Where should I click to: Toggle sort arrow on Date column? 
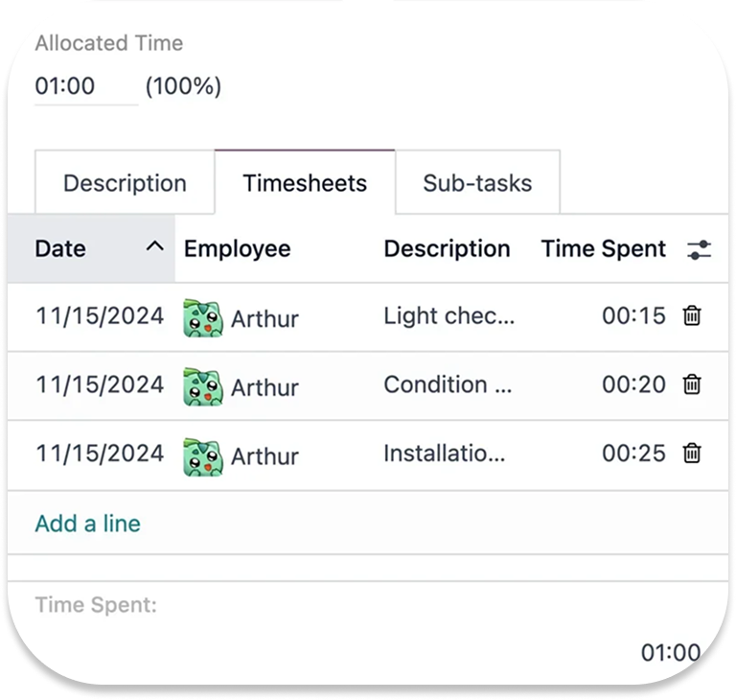[x=154, y=247]
